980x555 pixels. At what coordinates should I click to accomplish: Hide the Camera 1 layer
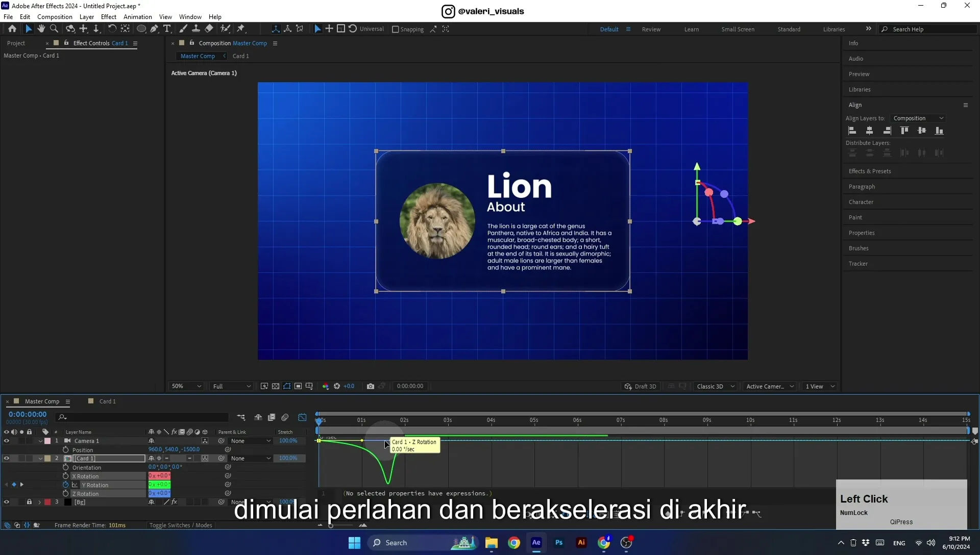pyautogui.click(x=6, y=441)
